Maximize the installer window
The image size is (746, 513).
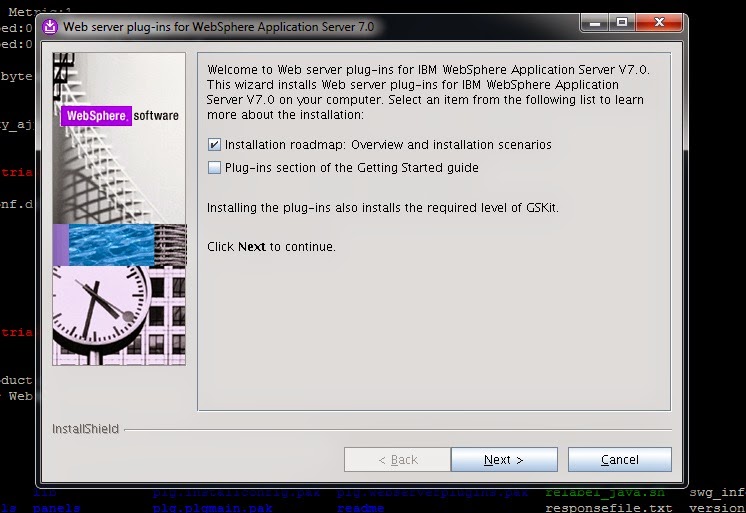[x=621, y=22]
